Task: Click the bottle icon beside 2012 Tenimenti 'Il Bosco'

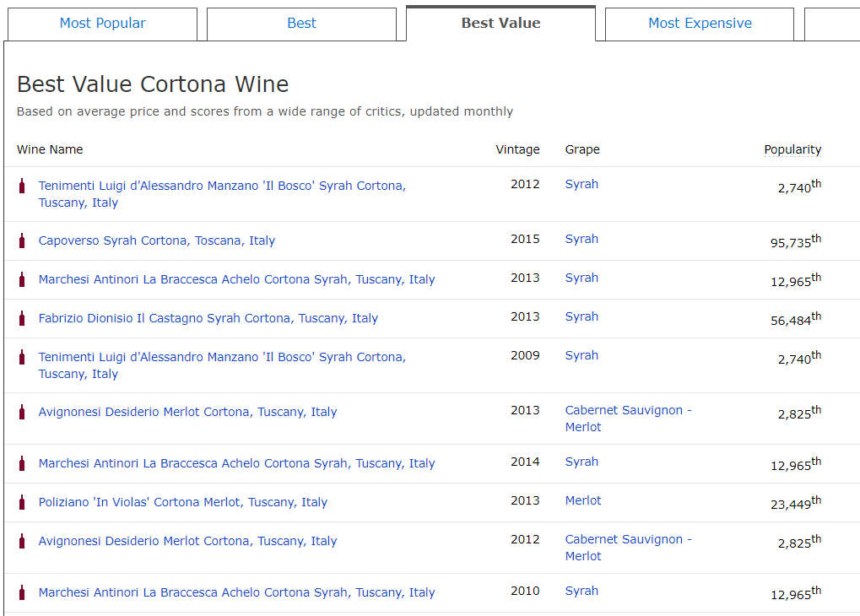Action: coord(22,186)
